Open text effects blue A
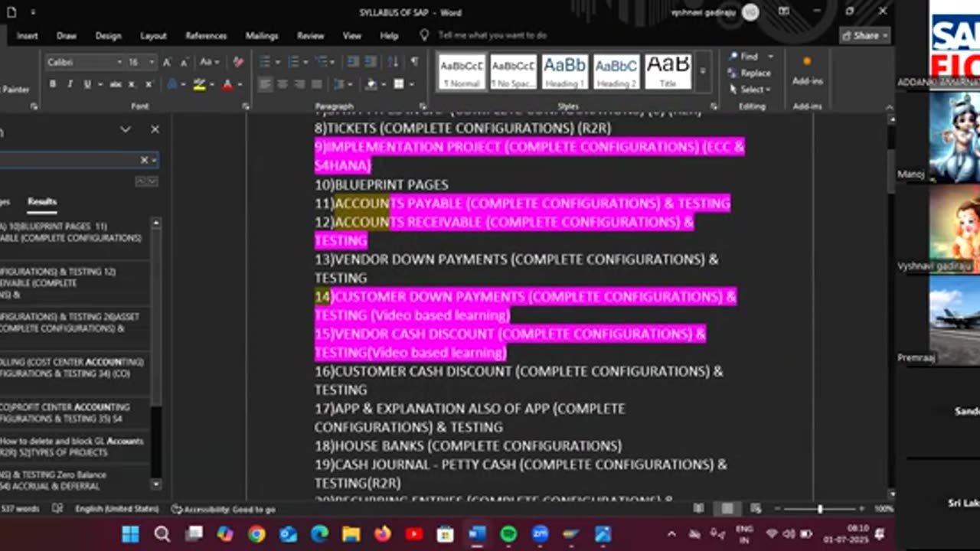The height and width of the screenshot is (551, 980). 172,84
